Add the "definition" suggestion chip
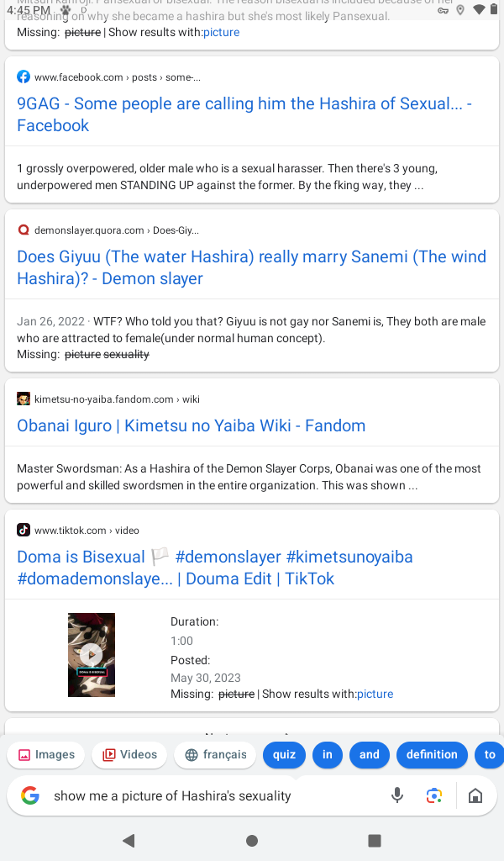This screenshot has width=504, height=861. 432,754
